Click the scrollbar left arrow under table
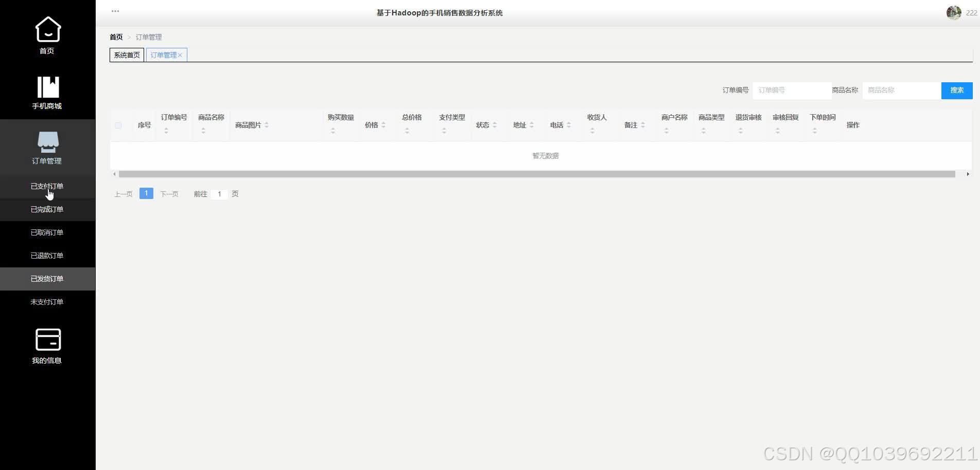Screen dimensions: 980x470 tap(114, 174)
